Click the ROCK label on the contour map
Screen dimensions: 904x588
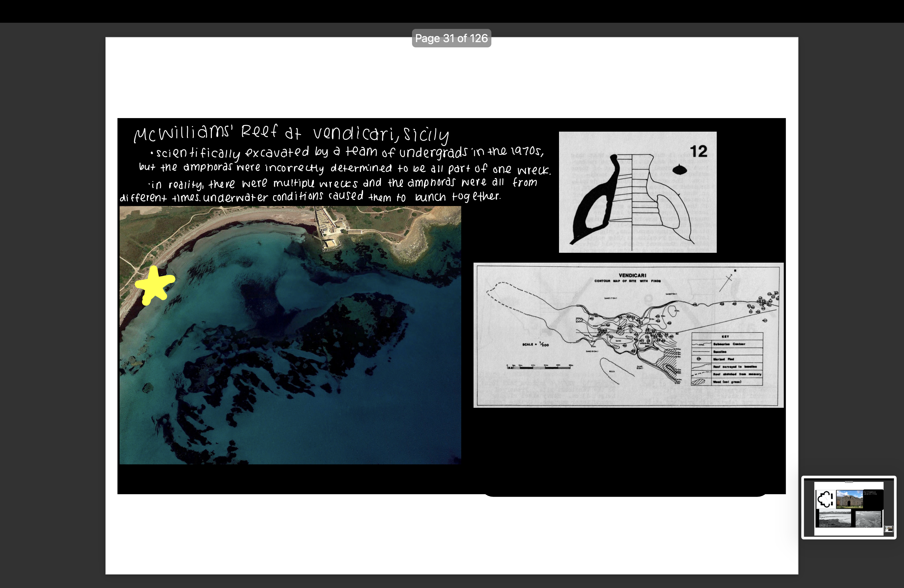pos(612,371)
